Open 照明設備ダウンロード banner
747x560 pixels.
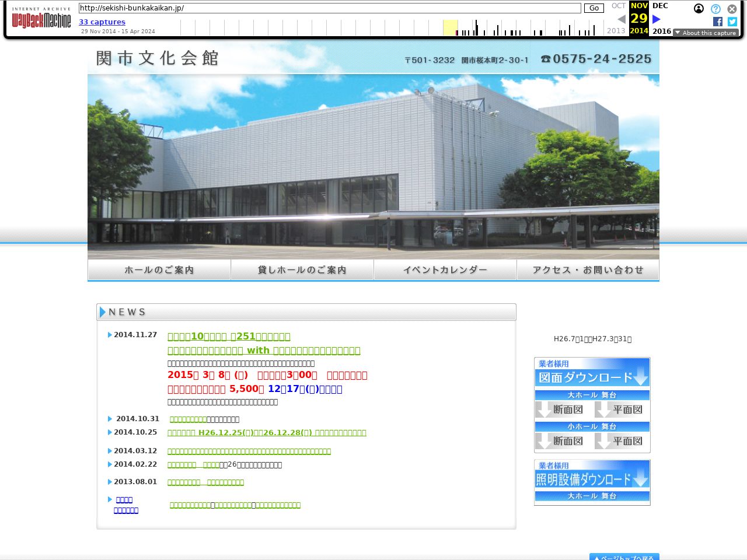592,482
